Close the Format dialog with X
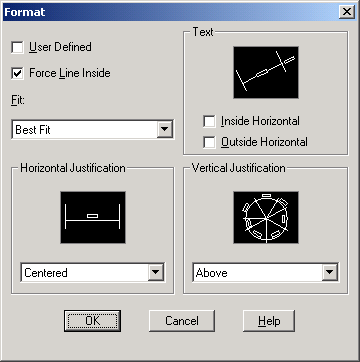The width and height of the screenshot is (360, 362). [x=347, y=12]
